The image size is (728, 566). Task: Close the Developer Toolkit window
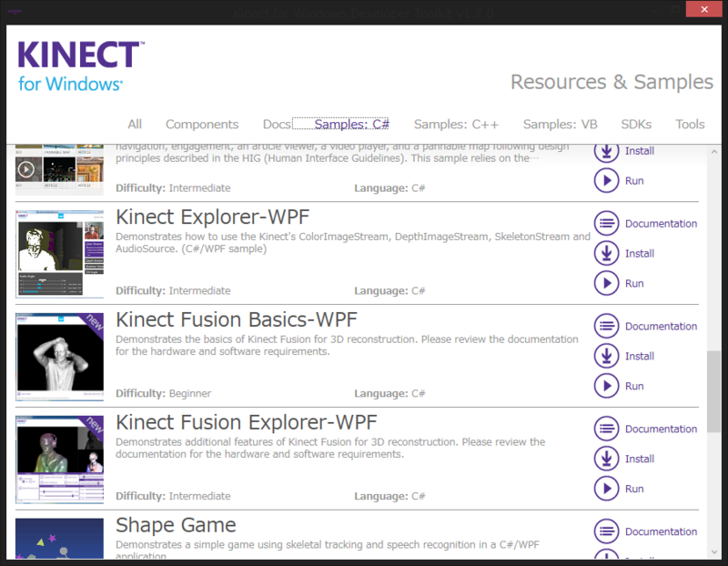coord(703,9)
